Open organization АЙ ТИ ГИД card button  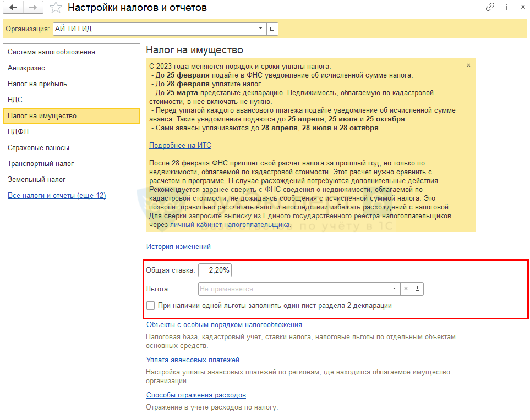click(x=272, y=29)
